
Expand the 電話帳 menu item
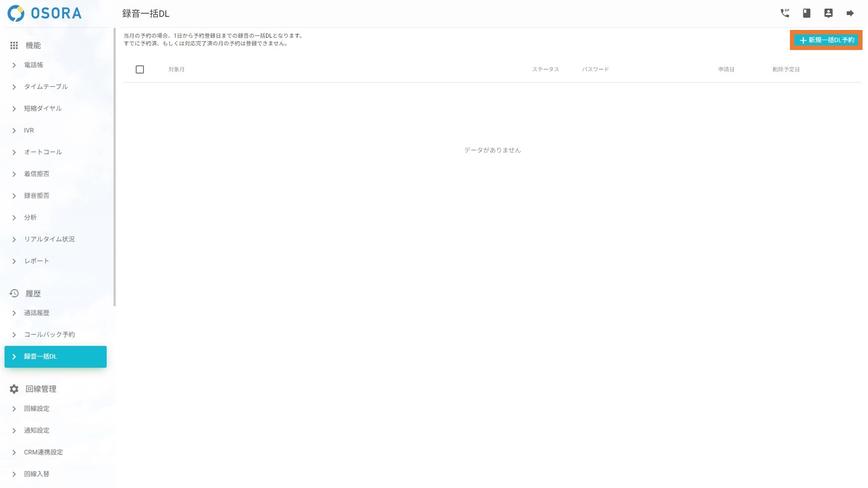point(34,65)
